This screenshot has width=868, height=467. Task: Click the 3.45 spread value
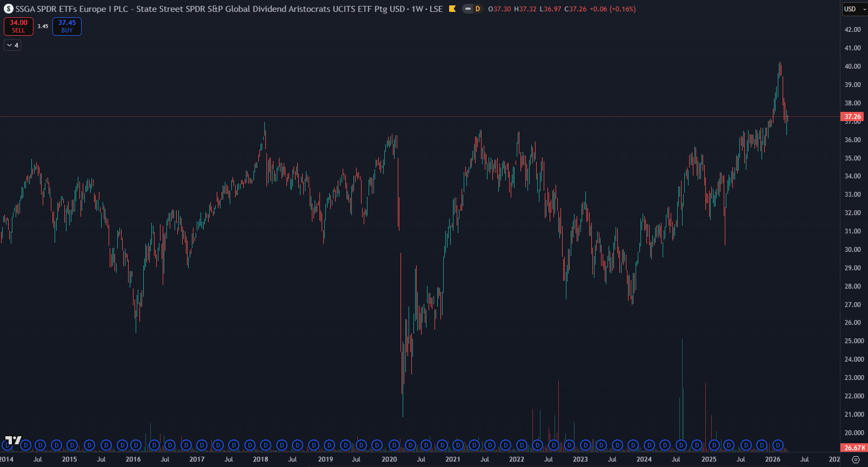43,26
